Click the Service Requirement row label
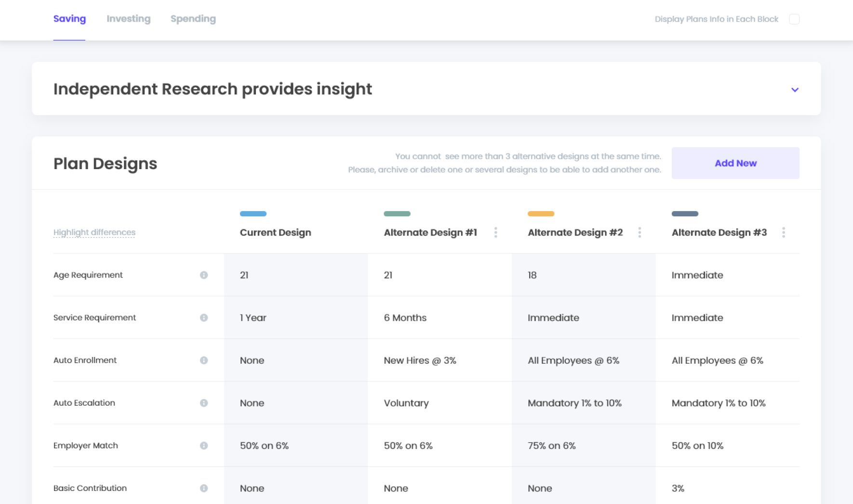Image resolution: width=853 pixels, height=504 pixels. [x=94, y=318]
